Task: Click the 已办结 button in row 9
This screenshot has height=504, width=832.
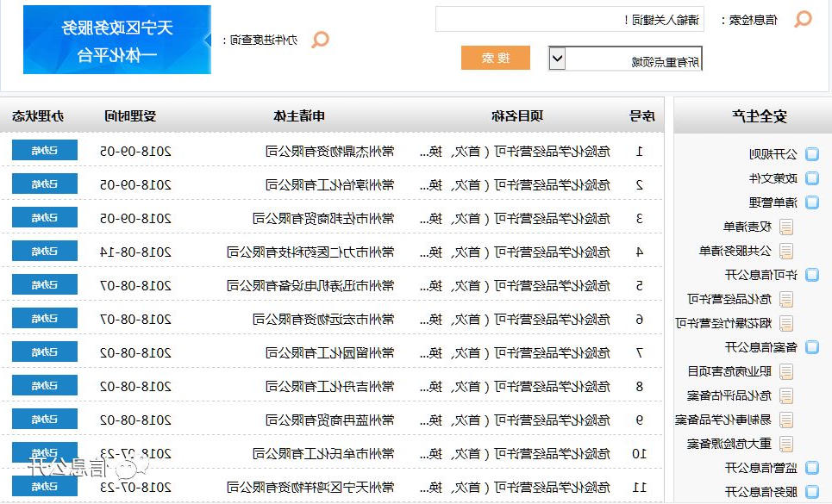Action: (x=45, y=419)
